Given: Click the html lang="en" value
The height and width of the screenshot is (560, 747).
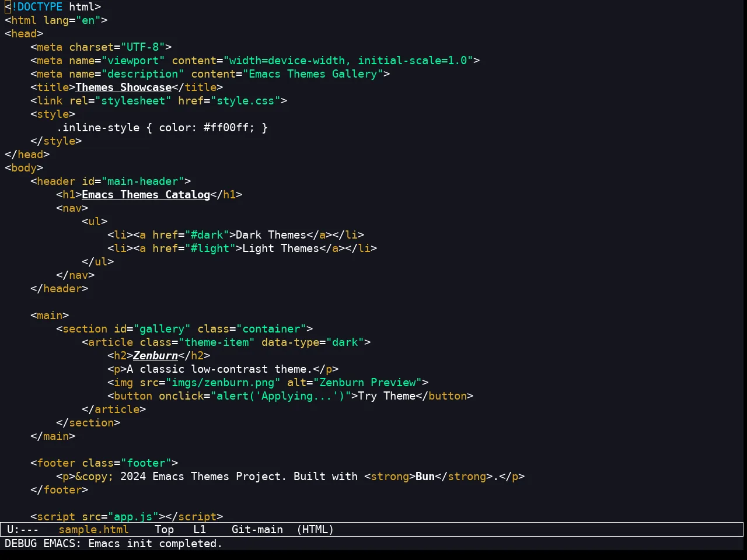Looking at the screenshot, I should (x=88, y=20).
